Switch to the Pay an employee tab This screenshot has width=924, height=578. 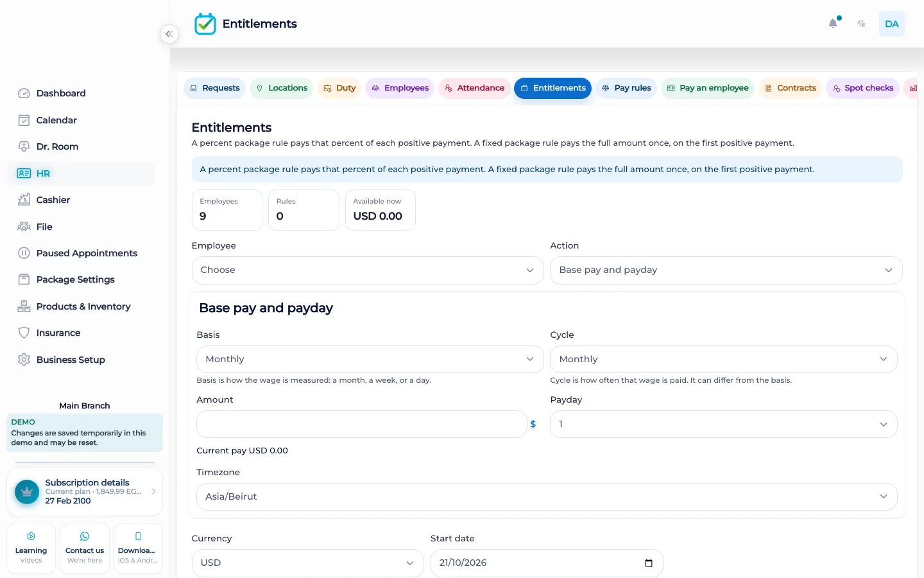(x=708, y=88)
